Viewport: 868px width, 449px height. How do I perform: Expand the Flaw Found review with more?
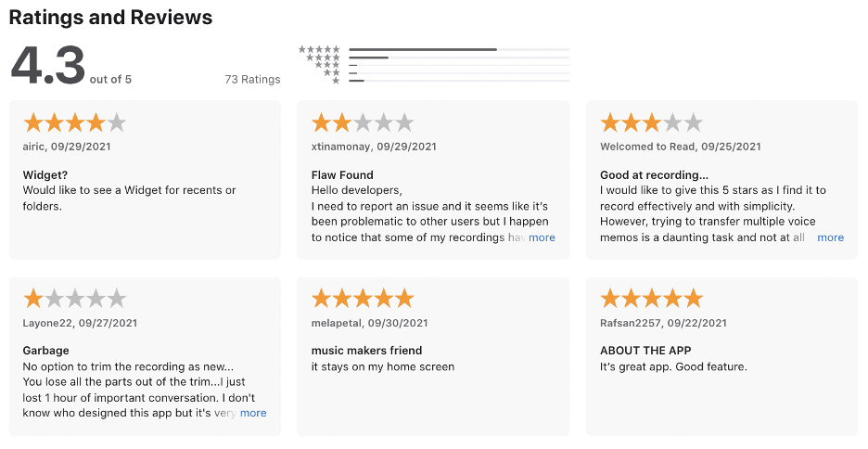pyautogui.click(x=542, y=237)
